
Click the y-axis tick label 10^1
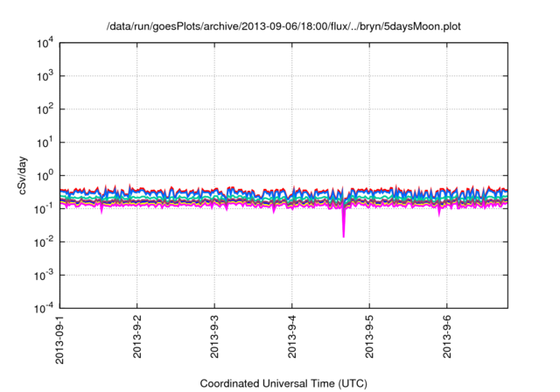pyautogui.click(x=45, y=143)
